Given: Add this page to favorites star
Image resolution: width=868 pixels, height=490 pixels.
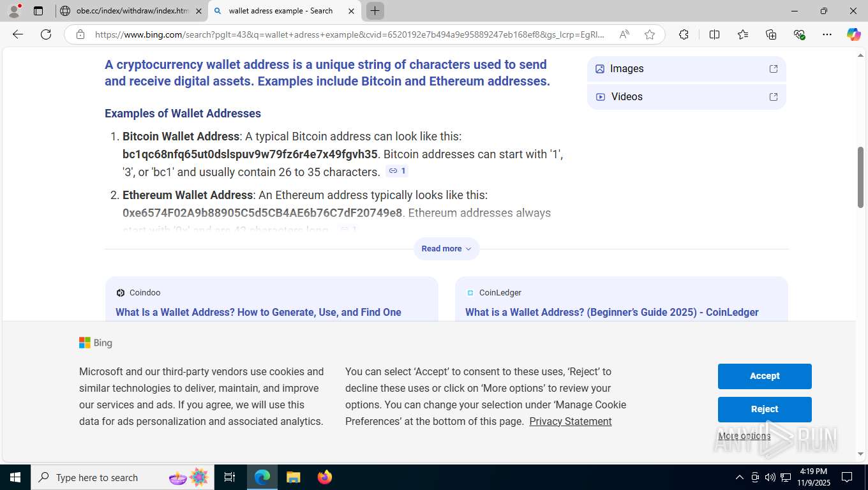Looking at the screenshot, I should [650, 34].
